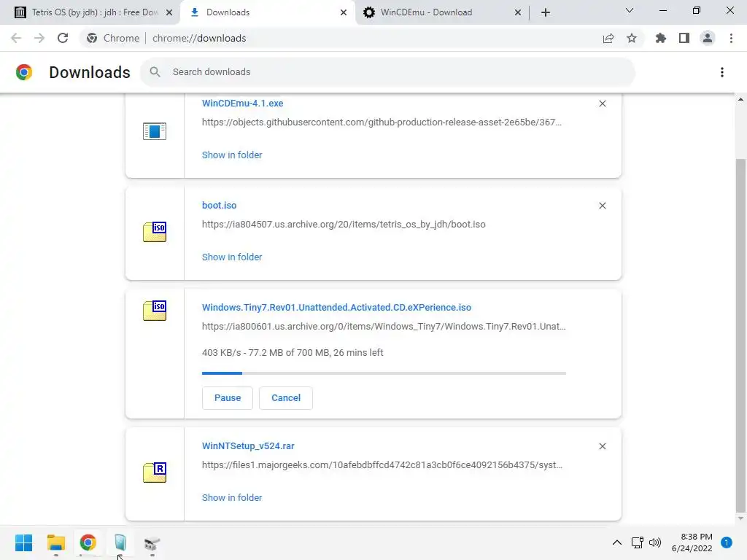The height and width of the screenshot is (560, 747).
Task: Click the archive.org boot.iso source URL
Action: point(344,225)
